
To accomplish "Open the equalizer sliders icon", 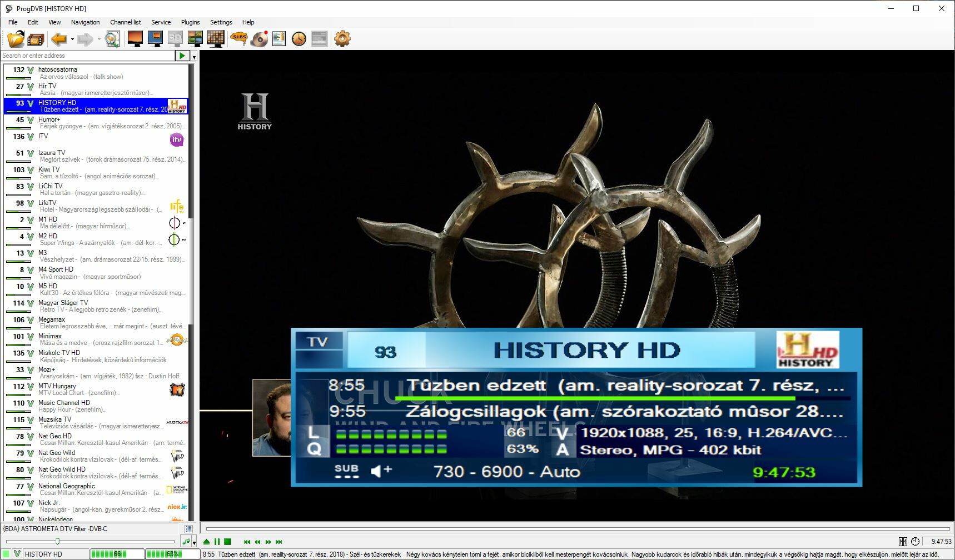I will click(903, 542).
